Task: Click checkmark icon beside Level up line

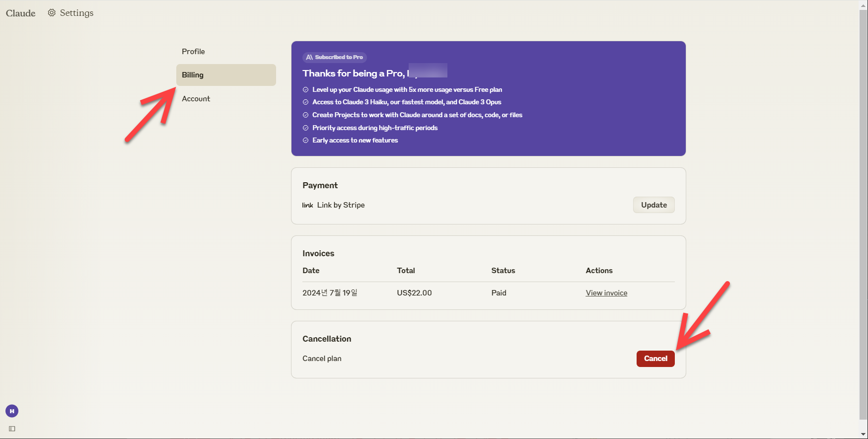Action: (x=305, y=90)
